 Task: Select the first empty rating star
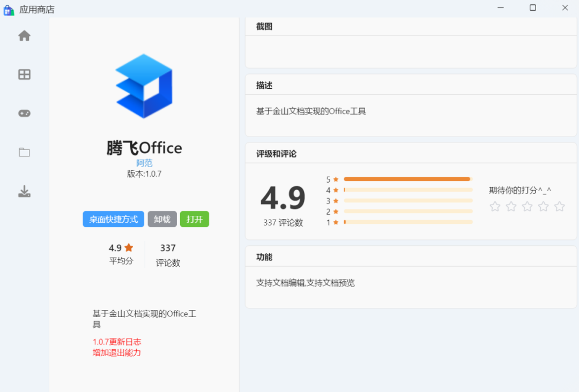click(494, 206)
